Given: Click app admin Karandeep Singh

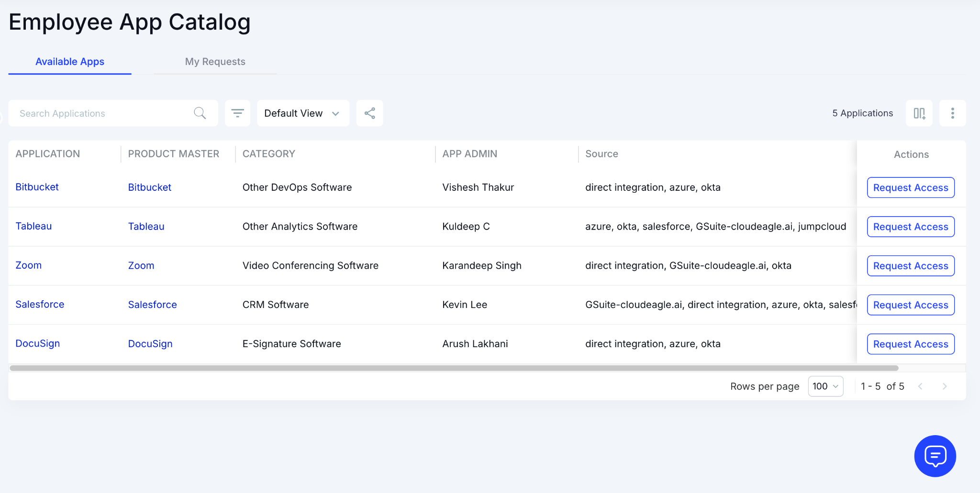Looking at the screenshot, I should pos(481,266).
